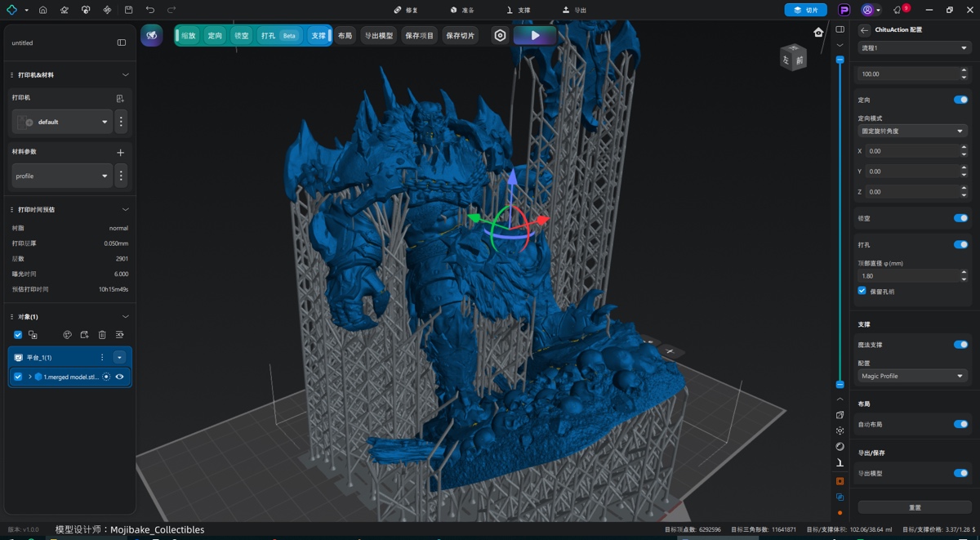Viewport: 980px width, 540px height.
Task: Open the 流程1 workflow dropdown
Action: (914, 48)
